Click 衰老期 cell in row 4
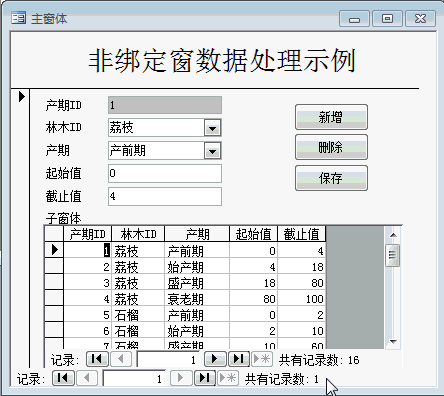The width and height of the screenshot is (444, 396). pos(197,299)
